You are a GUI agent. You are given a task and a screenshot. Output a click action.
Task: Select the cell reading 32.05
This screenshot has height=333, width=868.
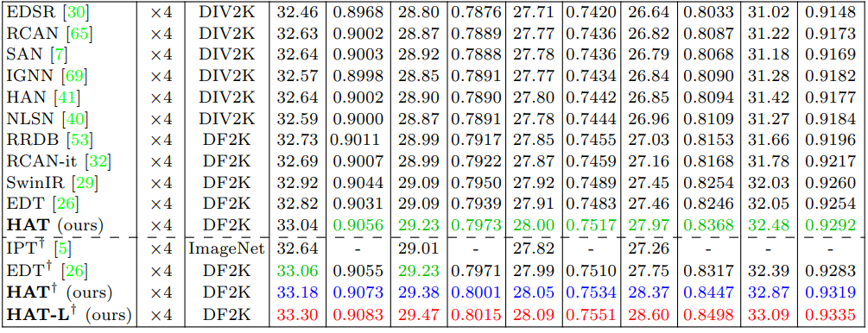[769, 204]
